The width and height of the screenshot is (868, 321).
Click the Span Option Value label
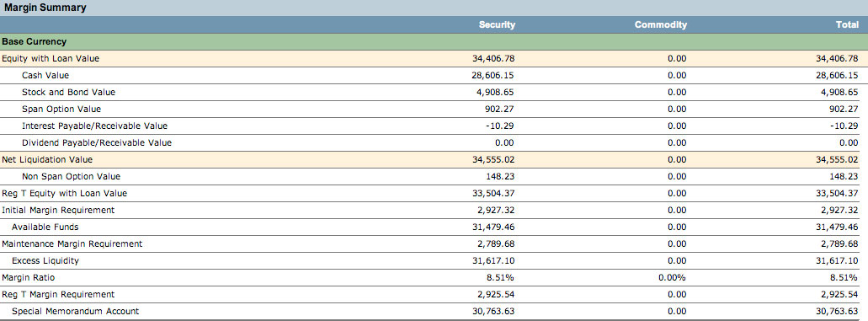click(61, 110)
